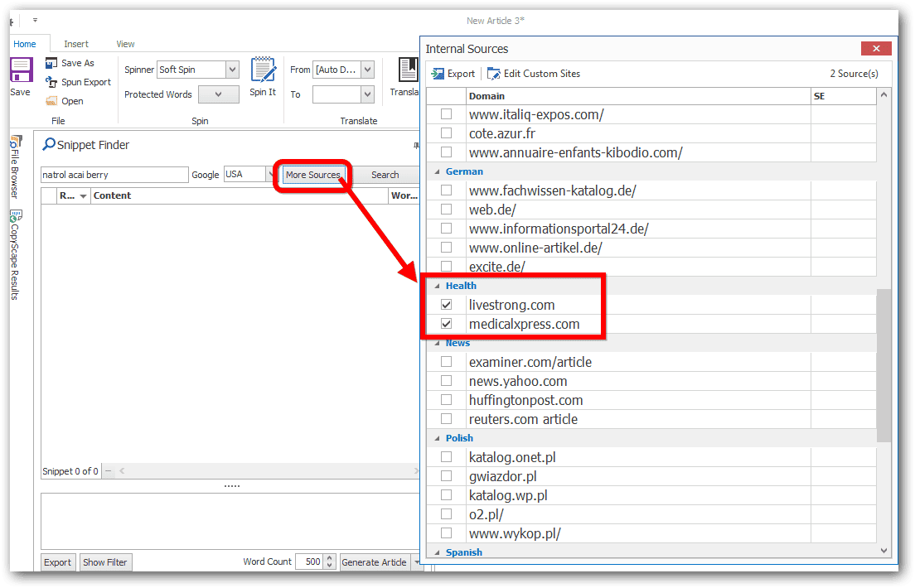Open the quick access toolbar dropdown
915x588 pixels.
click(x=35, y=21)
